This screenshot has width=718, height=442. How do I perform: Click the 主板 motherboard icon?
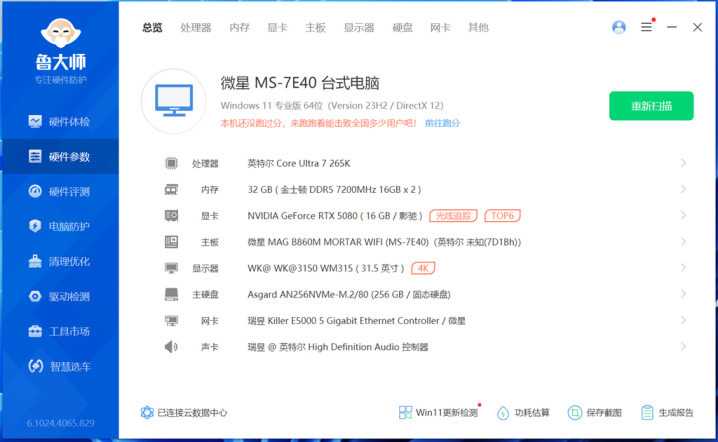[x=171, y=241]
